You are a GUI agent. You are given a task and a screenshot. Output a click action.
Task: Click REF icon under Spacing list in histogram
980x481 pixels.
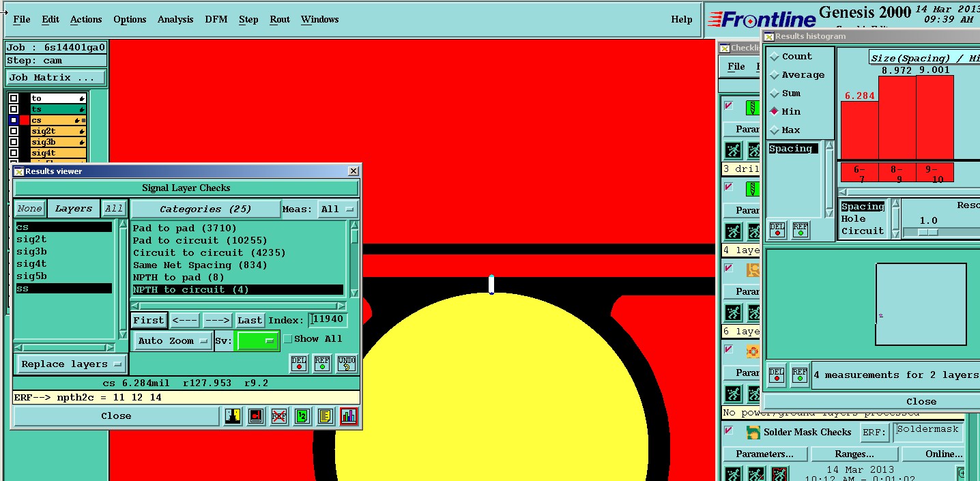tap(801, 230)
